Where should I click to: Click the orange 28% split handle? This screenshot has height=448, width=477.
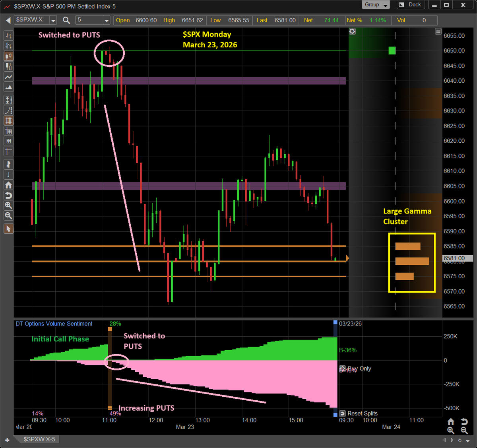(x=110, y=329)
